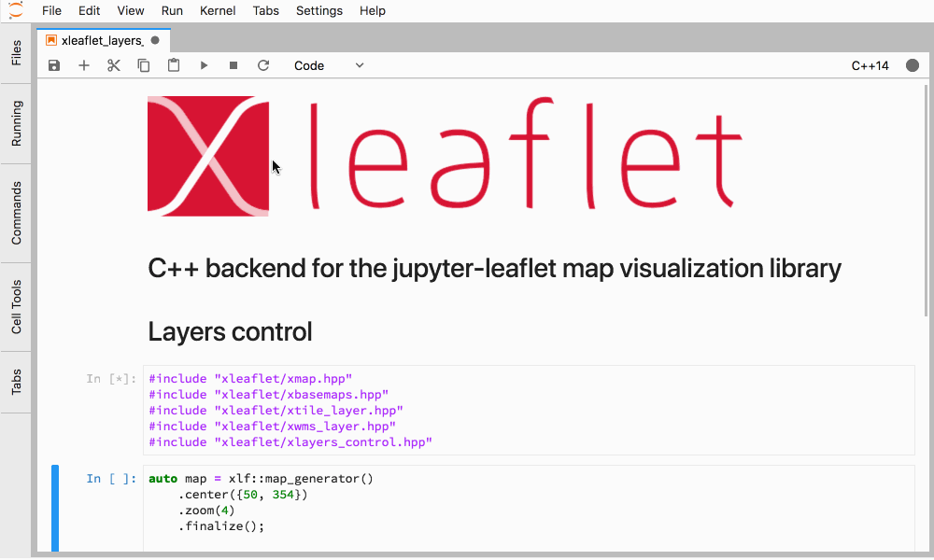Screen dimensions: 934x560
Task: Switch to the xleaflet_layers notebook tab
Action: [x=103, y=40]
